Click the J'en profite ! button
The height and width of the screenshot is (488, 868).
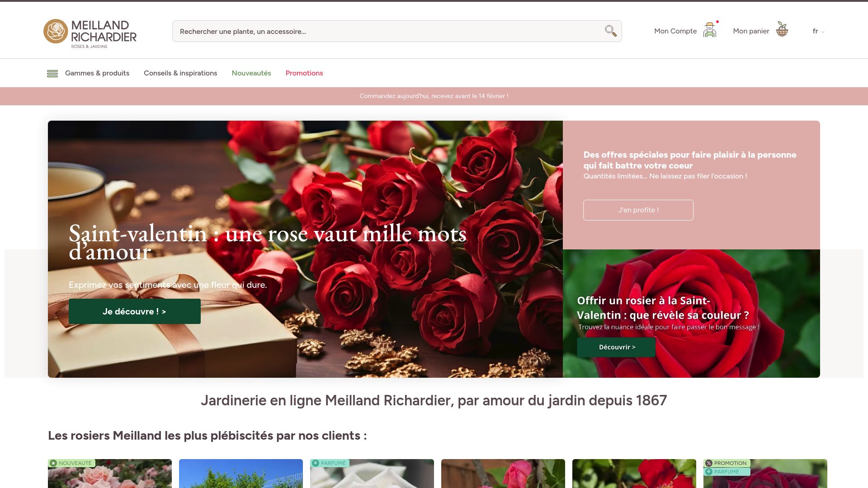[x=638, y=210]
